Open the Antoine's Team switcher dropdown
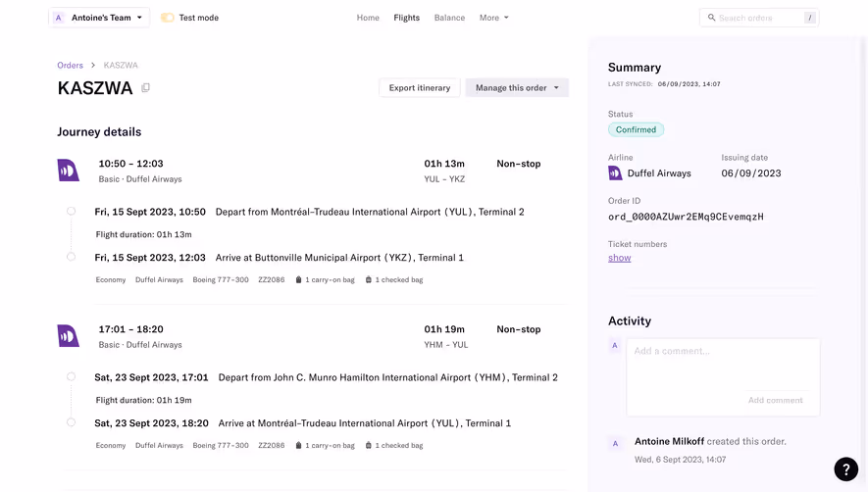This screenshot has height=492, width=868. click(99, 18)
